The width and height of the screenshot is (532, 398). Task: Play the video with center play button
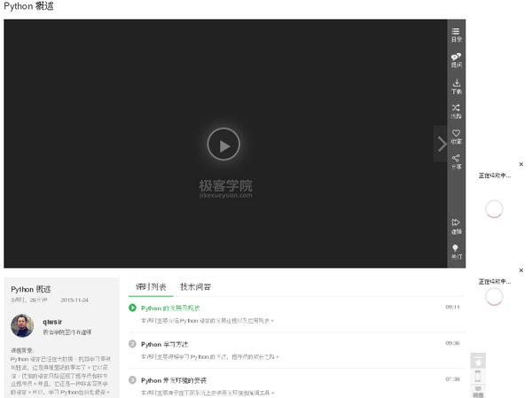coord(223,144)
